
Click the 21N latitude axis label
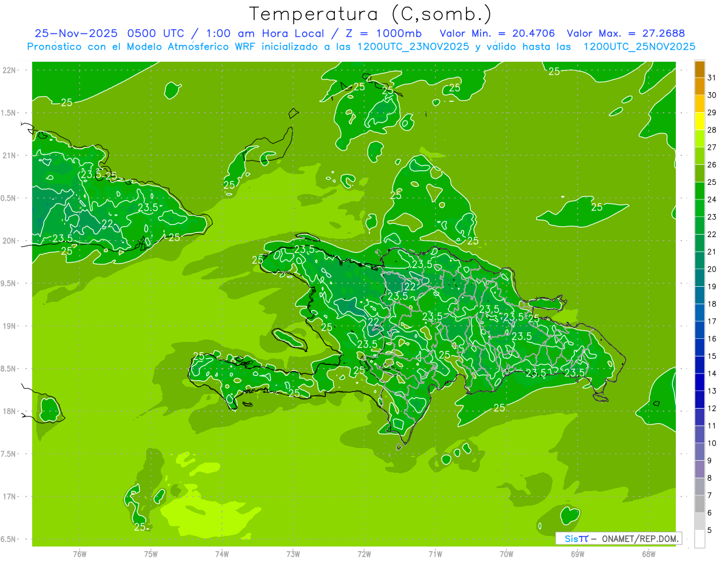click(x=10, y=155)
